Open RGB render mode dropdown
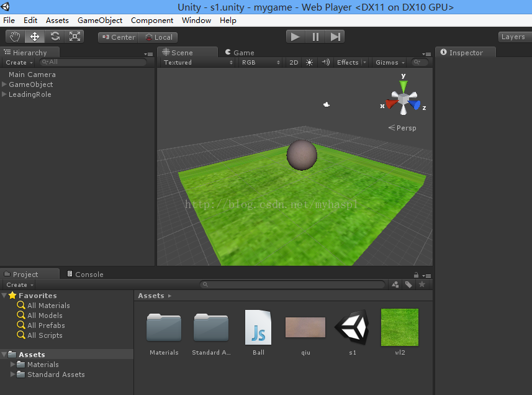 tap(260, 63)
